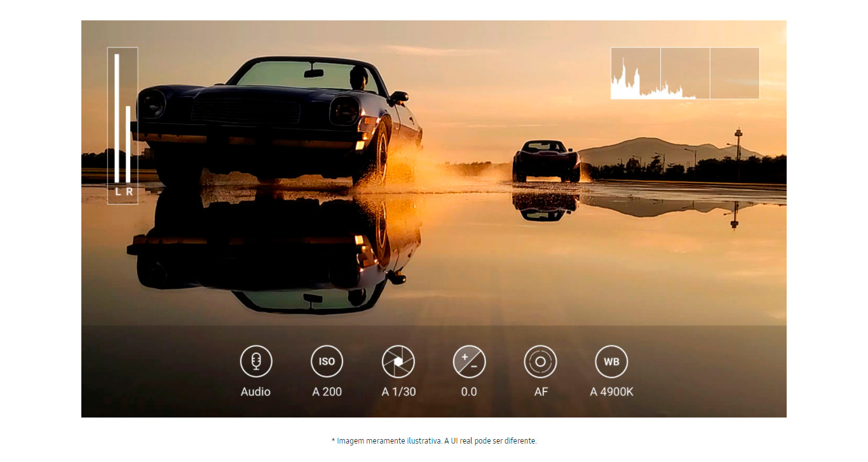The height and width of the screenshot is (462, 868).
Task: Click the 'A 1/30' shutter value
Action: pyautogui.click(x=398, y=391)
